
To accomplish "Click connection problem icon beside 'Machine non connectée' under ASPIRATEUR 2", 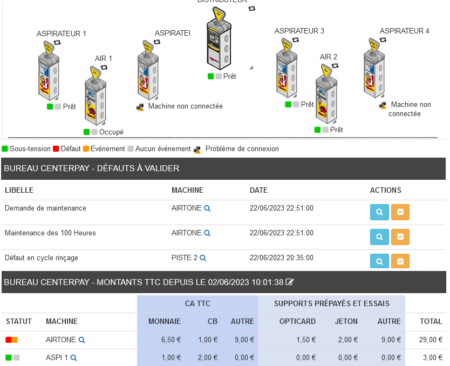I will 140,107.
